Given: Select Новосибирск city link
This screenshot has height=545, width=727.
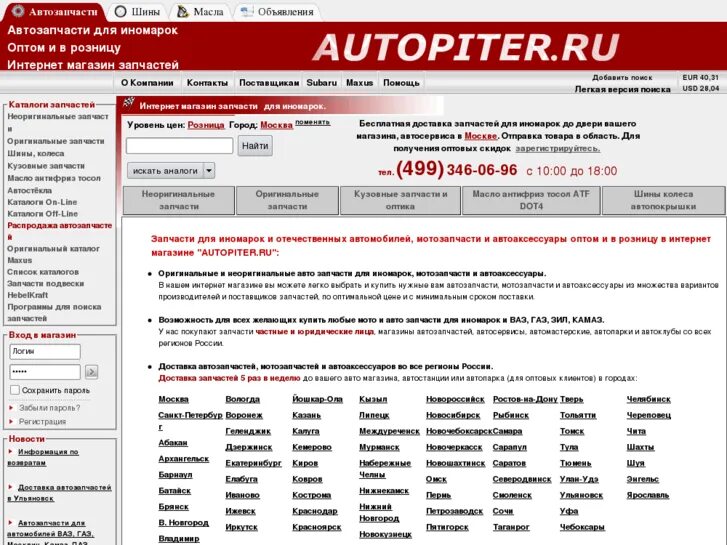Looking at the screenshot, I should point(453,415).
